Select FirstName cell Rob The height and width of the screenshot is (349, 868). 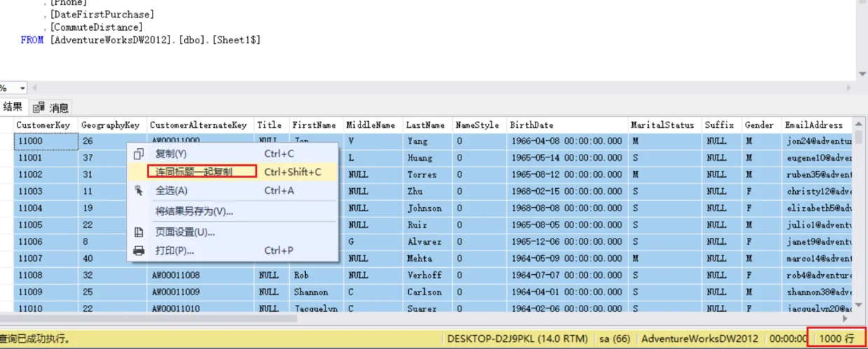point(316,275)
